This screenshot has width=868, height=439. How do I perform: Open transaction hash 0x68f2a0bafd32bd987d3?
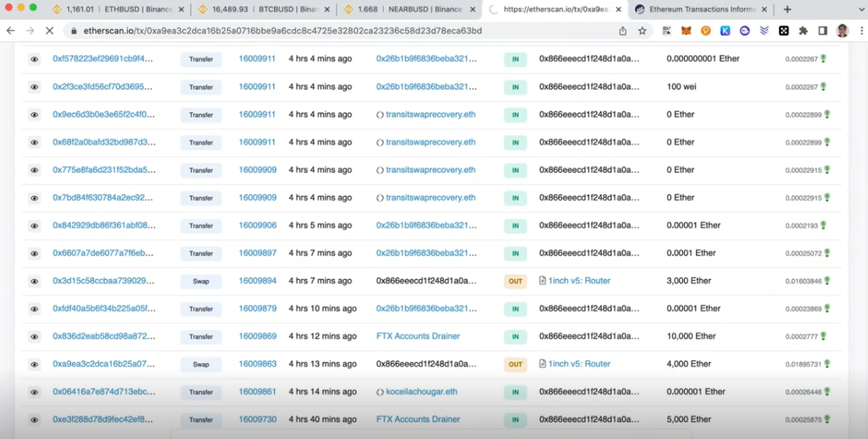tap(103, 142)
